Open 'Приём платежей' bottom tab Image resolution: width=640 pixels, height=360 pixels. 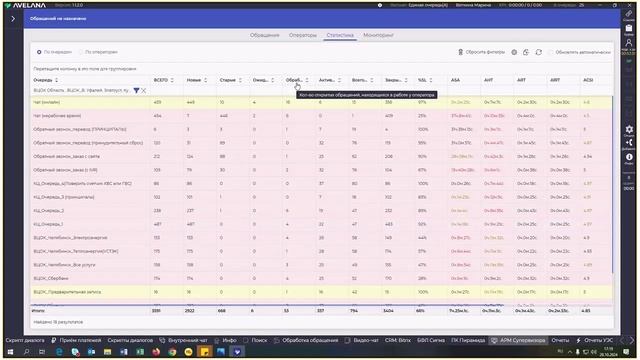click(x=76, y=340)
